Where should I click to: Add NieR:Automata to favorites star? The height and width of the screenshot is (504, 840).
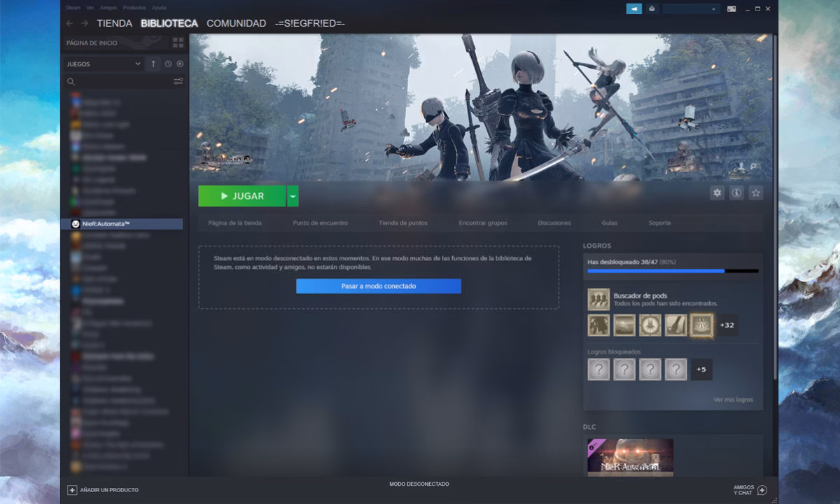(x=756, y=193)
